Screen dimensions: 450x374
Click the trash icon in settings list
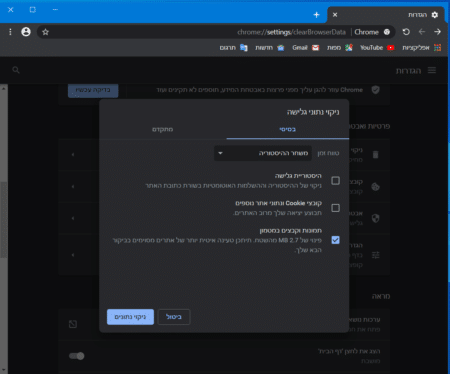(x=376, y=155)
